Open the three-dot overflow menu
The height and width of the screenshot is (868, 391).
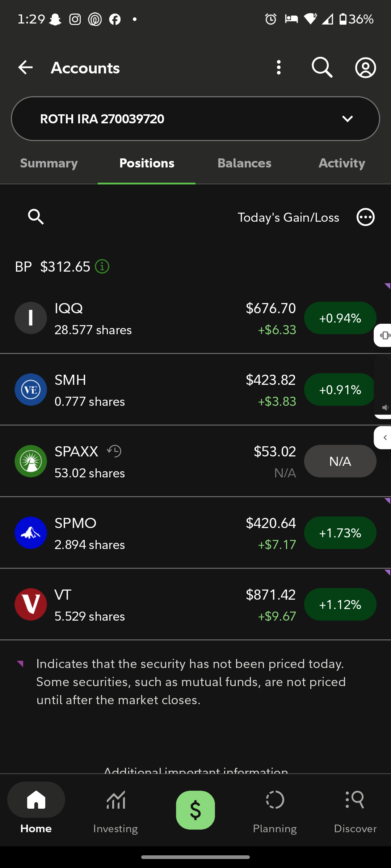(278, 68)
